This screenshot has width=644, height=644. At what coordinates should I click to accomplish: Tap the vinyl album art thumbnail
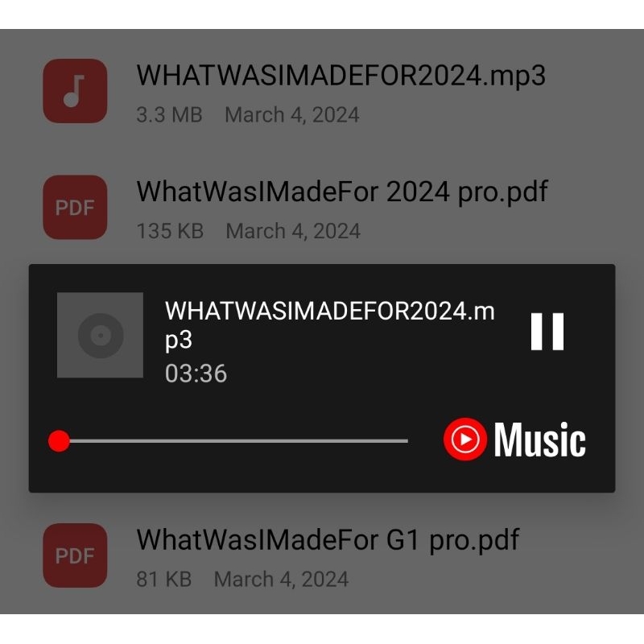click(x=100, y=335)
